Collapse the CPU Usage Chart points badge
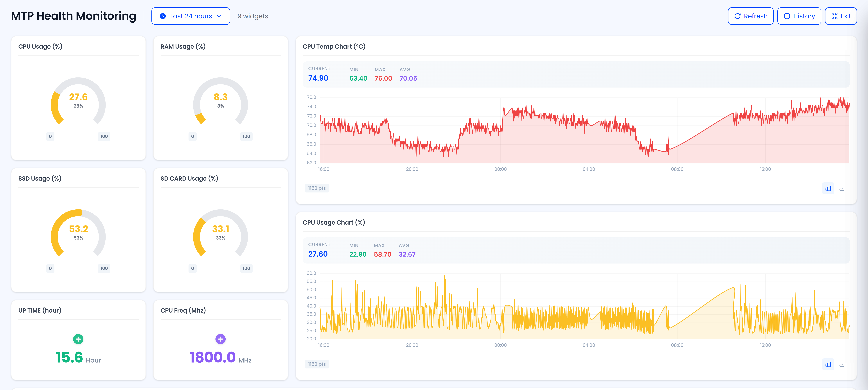This screenshot has height=390, width=868. point(317,364)
